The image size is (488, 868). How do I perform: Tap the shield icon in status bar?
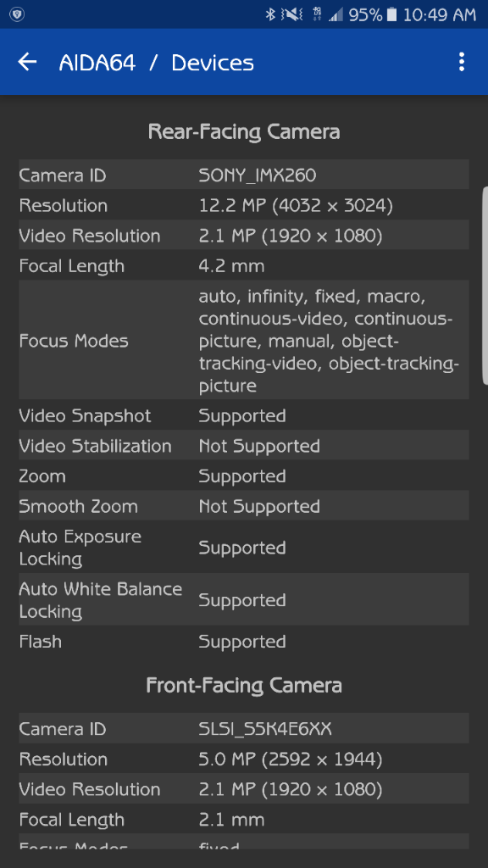pyautogui.click(x=17, y=15)
